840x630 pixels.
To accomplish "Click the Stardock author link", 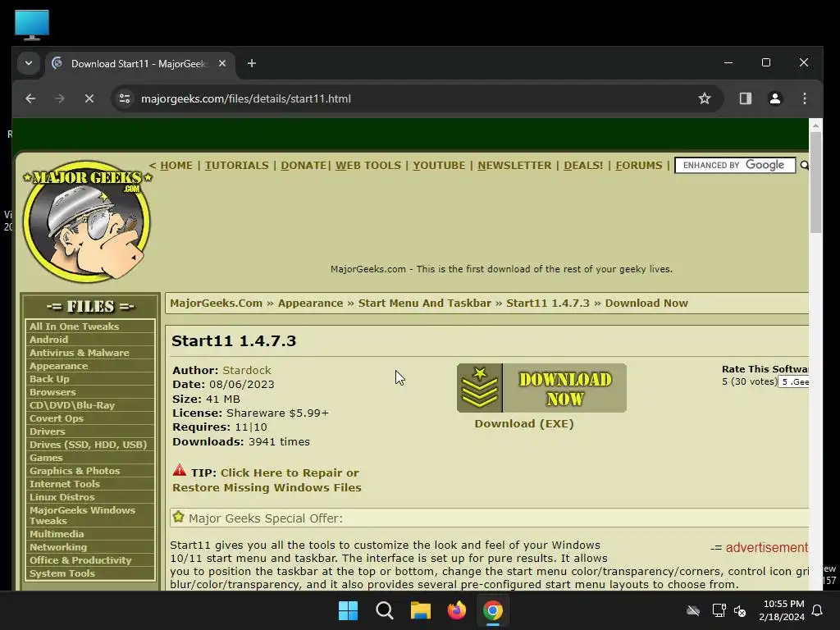I will pyautogui.click(x=247, y=370).
